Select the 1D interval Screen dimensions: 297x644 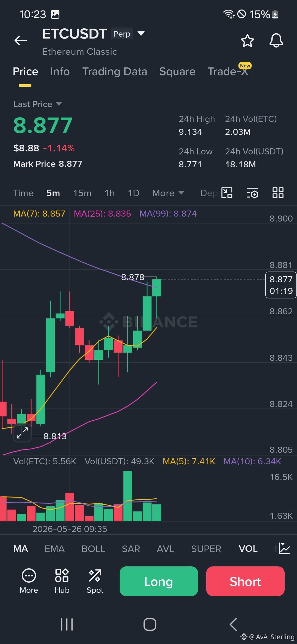pos(134,193)
